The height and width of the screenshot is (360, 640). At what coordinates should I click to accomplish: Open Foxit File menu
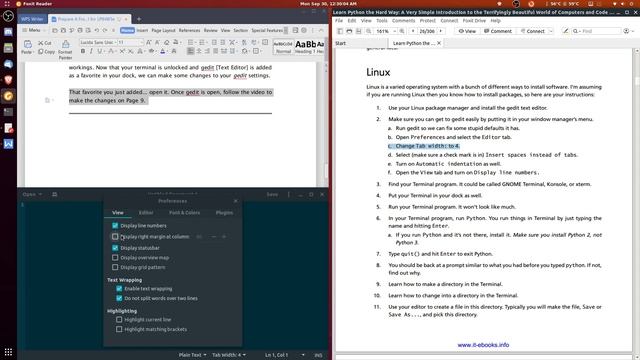(339, 20)
